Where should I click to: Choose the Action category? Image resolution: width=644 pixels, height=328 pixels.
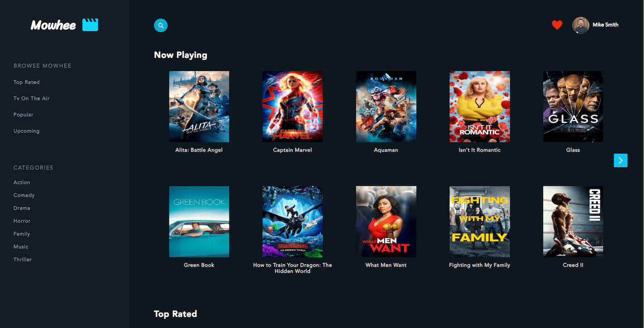(x=22, y=182)
